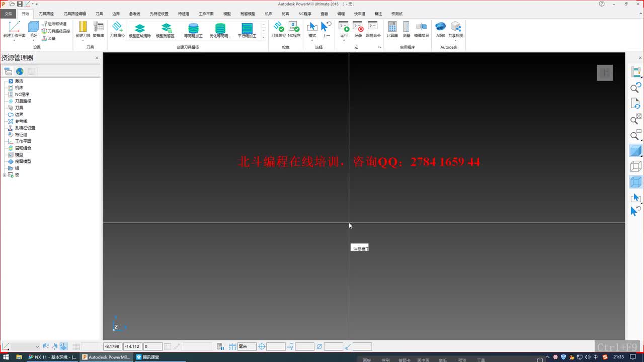Switch to the 边界 ribbon tab

point(116,14)
